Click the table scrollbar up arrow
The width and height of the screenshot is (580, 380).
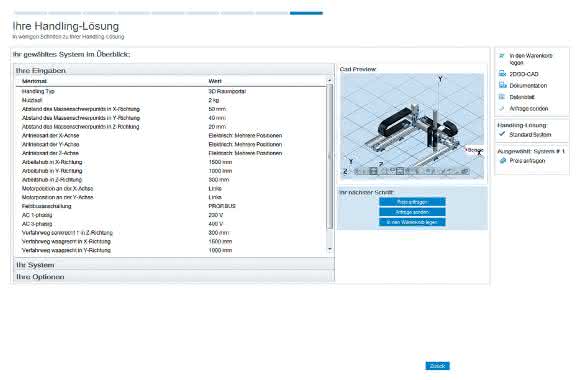point(330,80)
